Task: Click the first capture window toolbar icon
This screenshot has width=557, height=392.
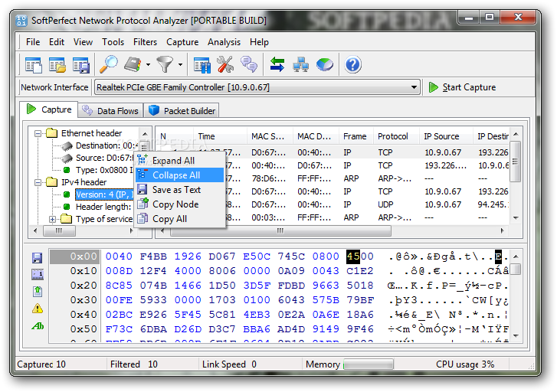Action: pyautogui.click(x=34, y=65)
